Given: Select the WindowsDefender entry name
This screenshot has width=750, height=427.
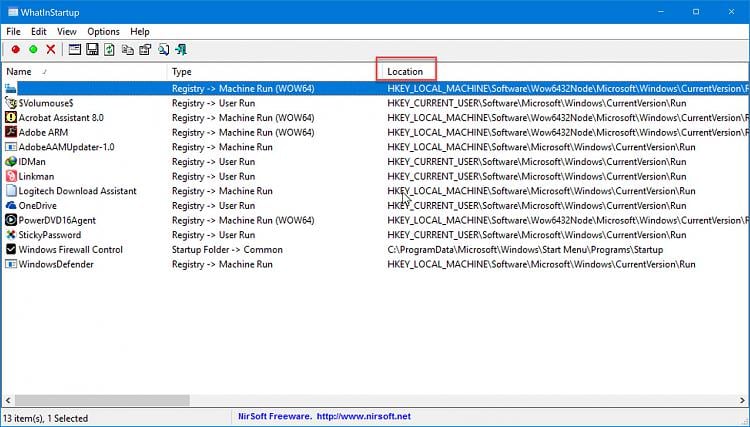Looking at the screenshot, I should (x=56, y=264).
